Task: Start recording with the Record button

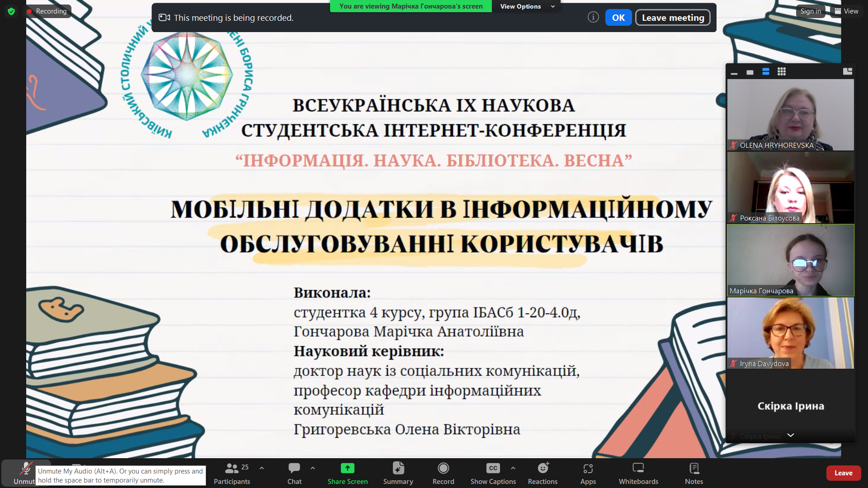Action: (443, 473)
